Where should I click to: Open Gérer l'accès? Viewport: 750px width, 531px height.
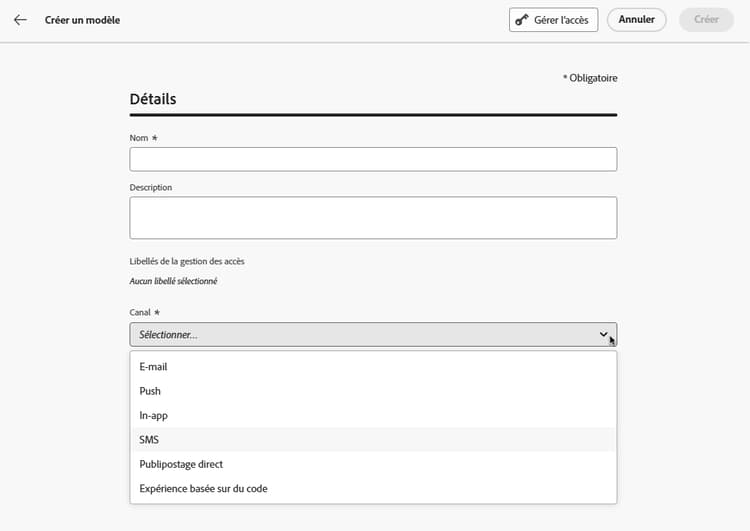tap(554, 20)
